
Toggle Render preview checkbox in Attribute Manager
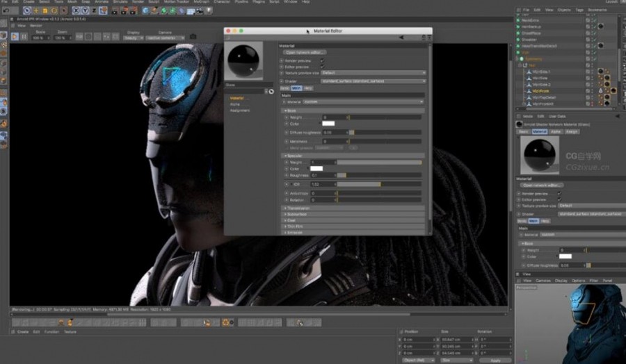click(559, 193)
